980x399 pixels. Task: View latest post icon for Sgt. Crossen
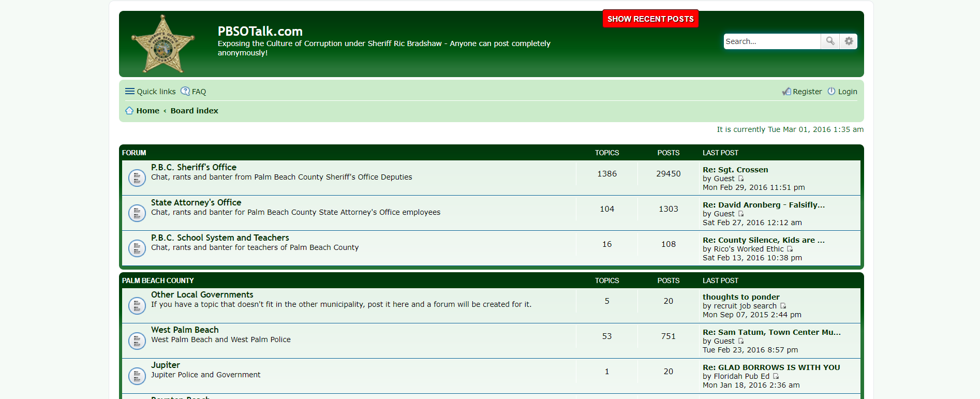(741, 179)
